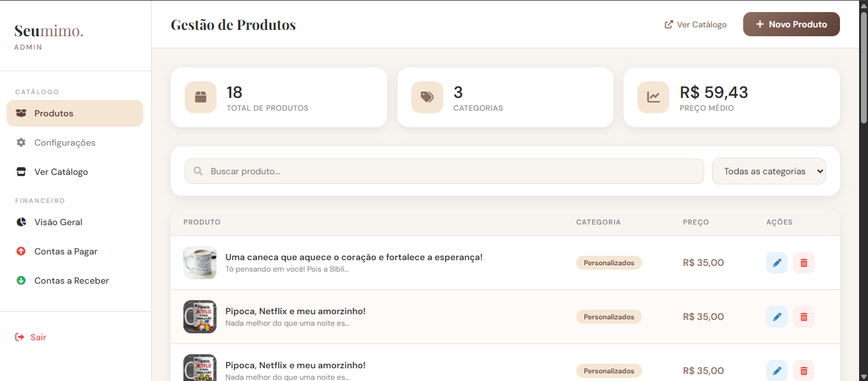The image size is (868, 381).
Task: Open Produtos in the sidebar
Action: tap(75, 113)
